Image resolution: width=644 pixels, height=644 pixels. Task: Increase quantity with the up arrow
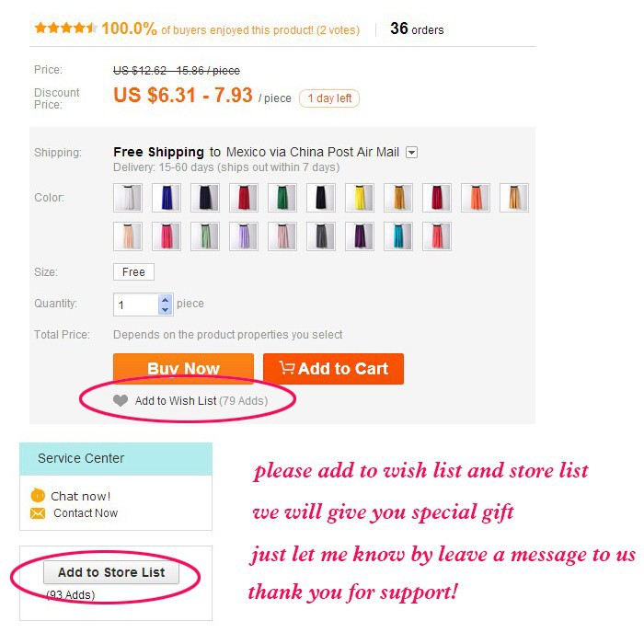click(165, 300)
